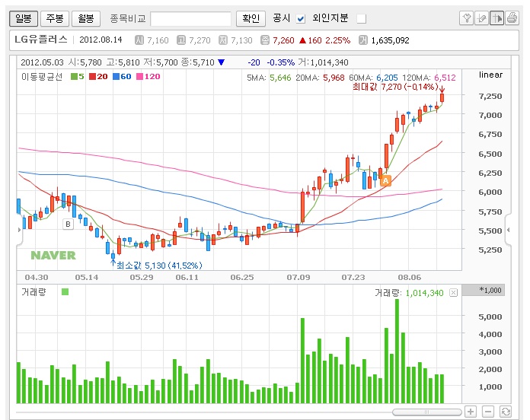Click the pink 120-day moving average swatch

(139, 77)
